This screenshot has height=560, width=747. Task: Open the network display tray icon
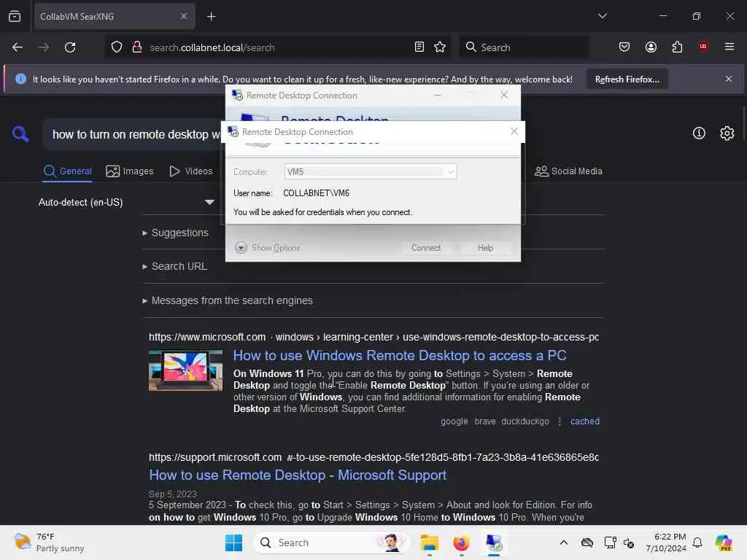point(610,542)
